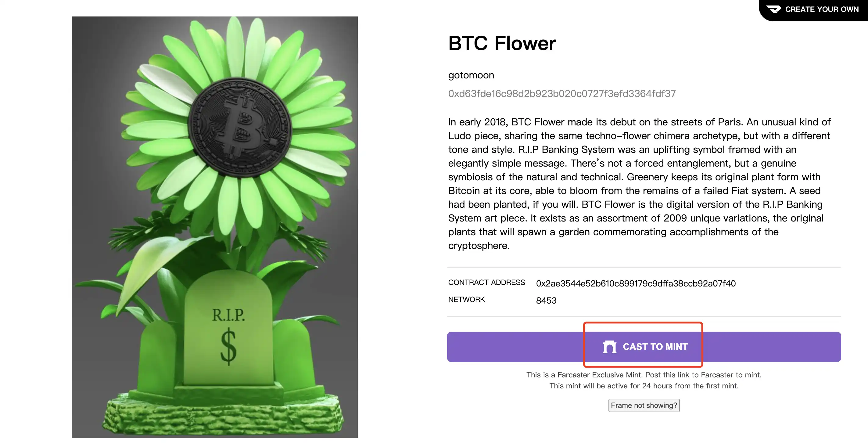Click the BTC Flower description paragraph

(x=639, y=184)
